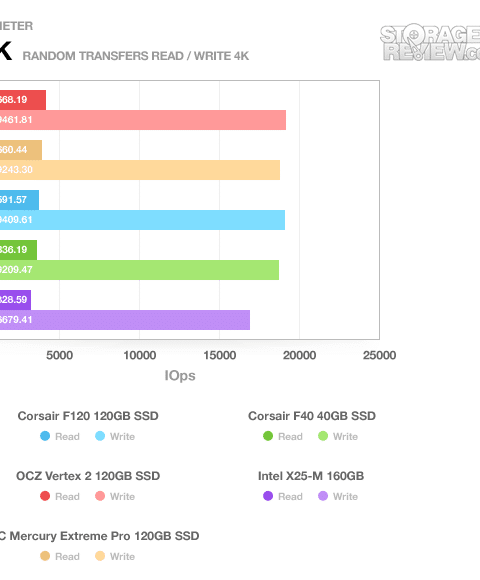Click the light orange bar labeled 243.30

(140, 170)
